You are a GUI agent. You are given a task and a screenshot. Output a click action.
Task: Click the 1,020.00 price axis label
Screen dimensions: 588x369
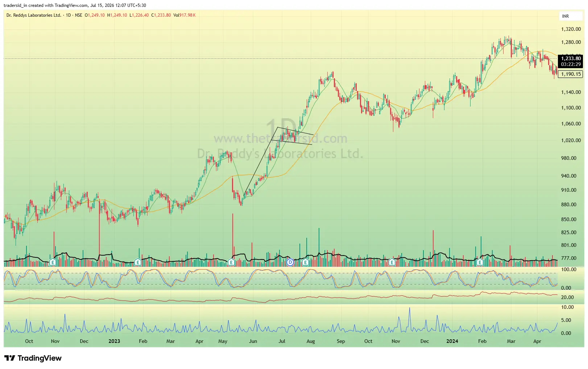571,141
